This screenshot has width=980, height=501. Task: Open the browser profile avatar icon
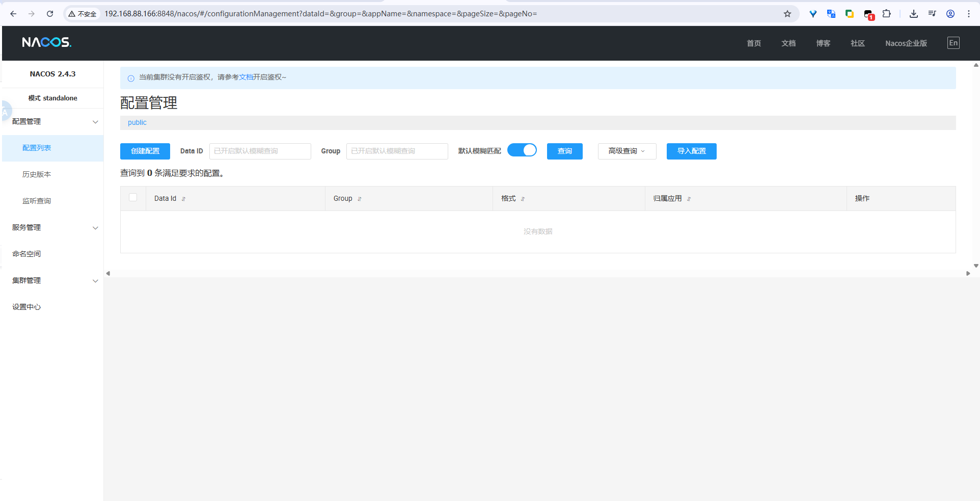[x=950, y=14]
